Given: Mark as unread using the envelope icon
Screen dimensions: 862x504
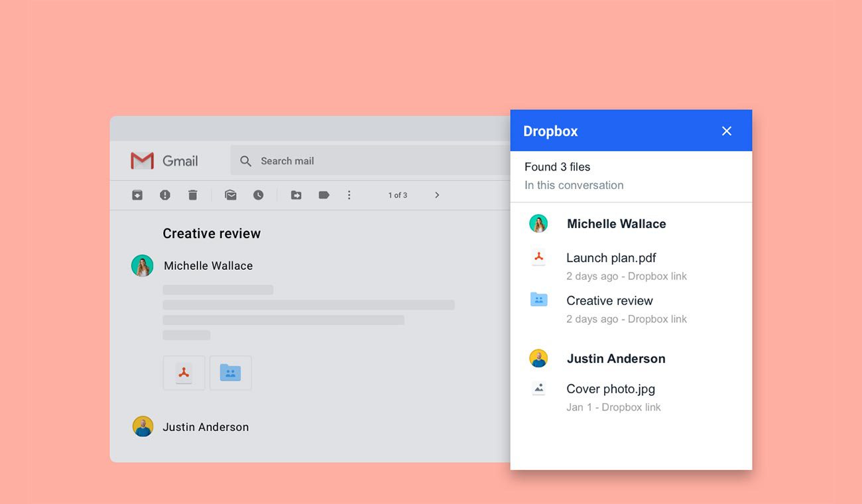Looking at the screenshot, I should [x=231, y=195].
